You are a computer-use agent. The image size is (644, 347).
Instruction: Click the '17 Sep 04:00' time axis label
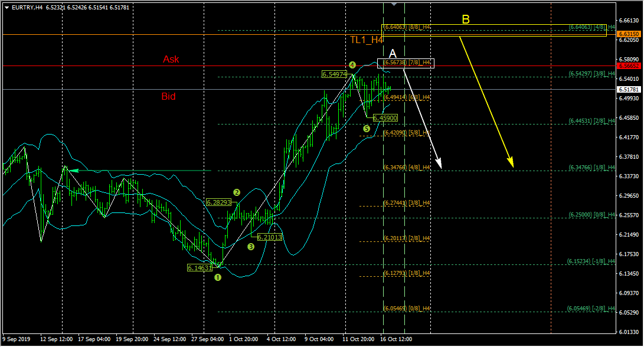pyautogui.click(x=94, y=339)
